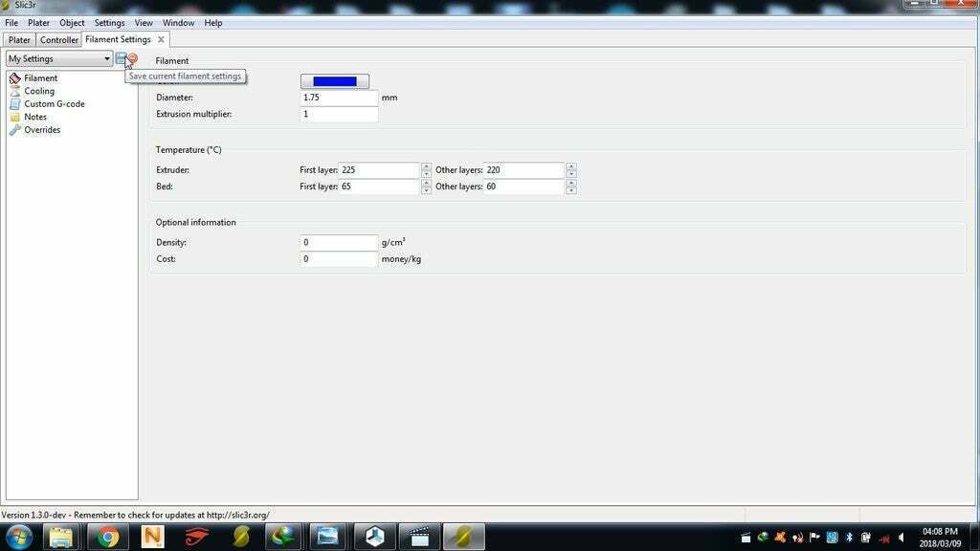980x551 pixels.
Task: Click the Extrusion multiplier field
Action: point(339,115)
